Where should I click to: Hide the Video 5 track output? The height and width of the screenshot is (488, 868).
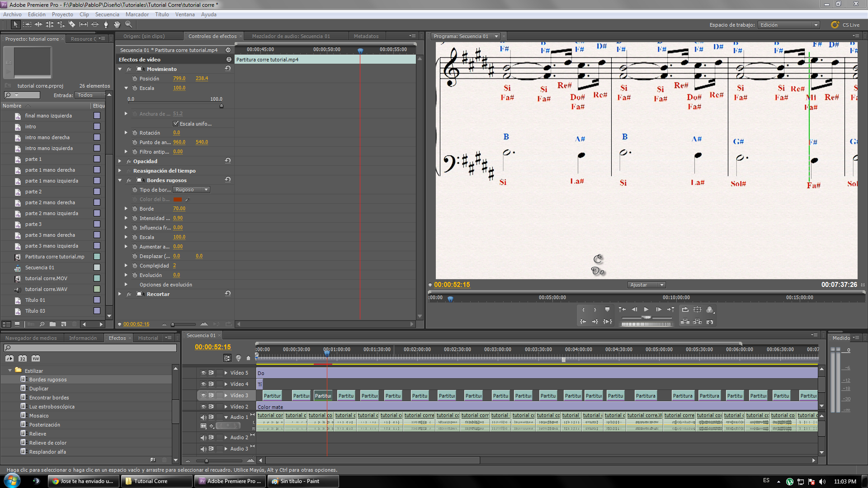[x=203, y=373]
